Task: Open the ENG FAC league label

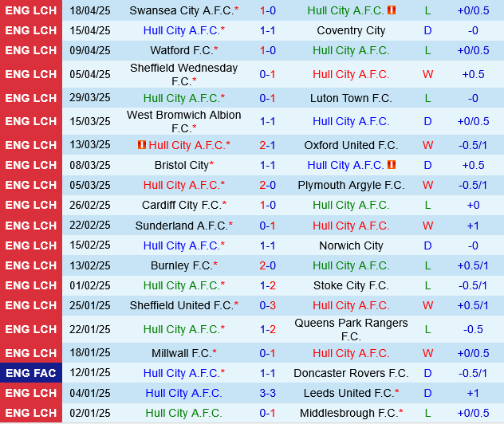Action: point(31,373)
